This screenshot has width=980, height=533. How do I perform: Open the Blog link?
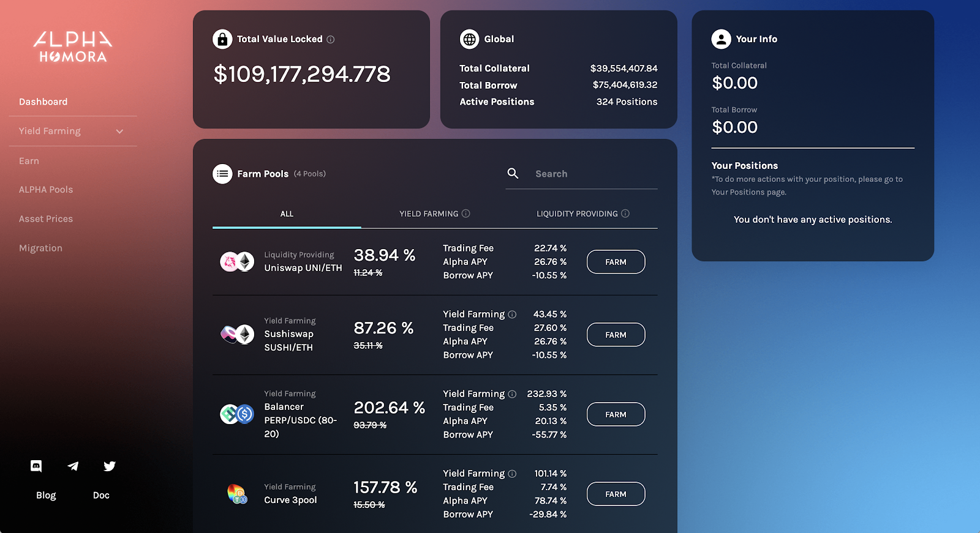(46, 495)
